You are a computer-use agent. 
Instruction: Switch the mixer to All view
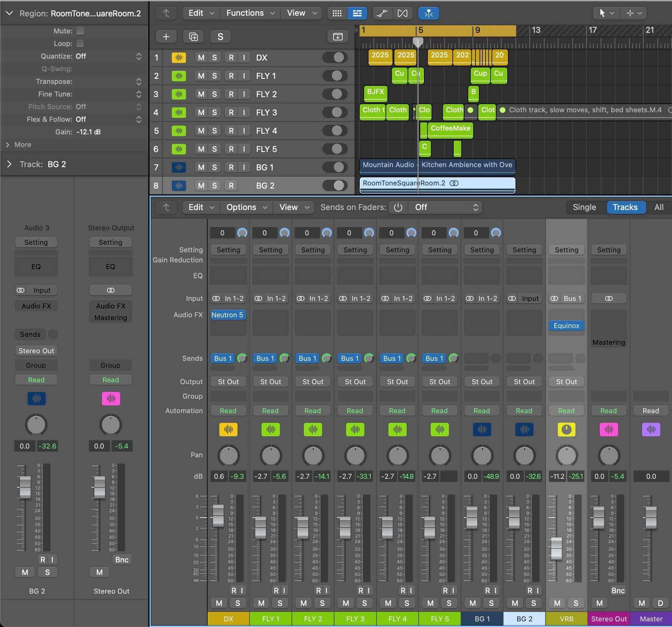click(658, 207)
